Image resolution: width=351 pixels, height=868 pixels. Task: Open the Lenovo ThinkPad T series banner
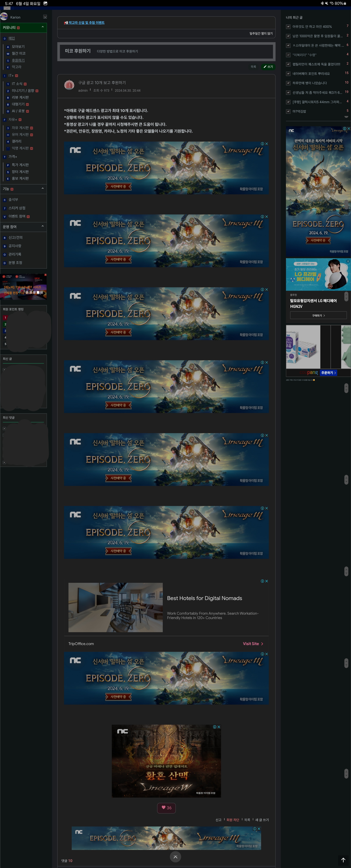pyautogui.click(x=23, y=287)
